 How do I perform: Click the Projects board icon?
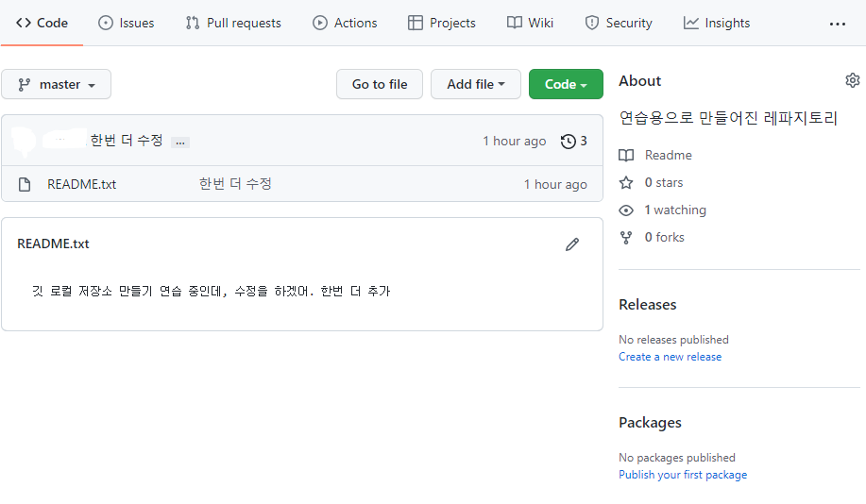[x=416, y=23]
